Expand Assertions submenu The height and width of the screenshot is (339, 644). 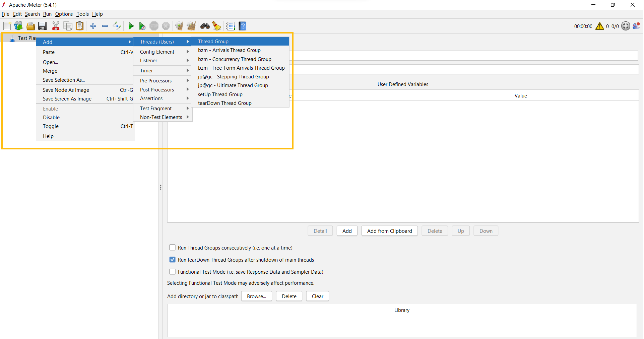[x=163, y=98]
